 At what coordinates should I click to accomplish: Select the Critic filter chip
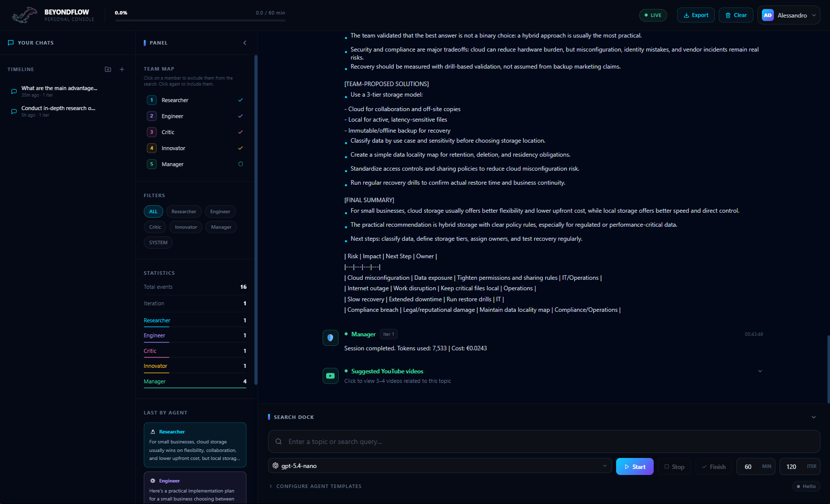(x=155, y=227)
